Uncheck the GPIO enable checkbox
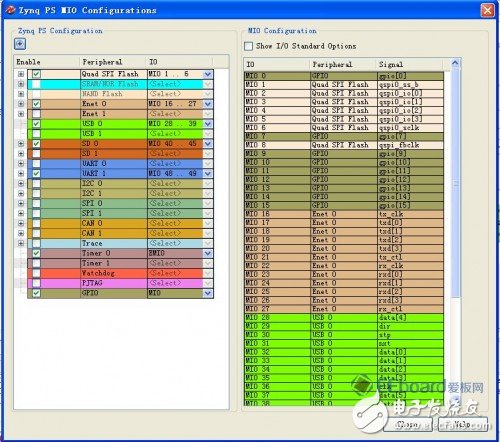 coord(36,293)
